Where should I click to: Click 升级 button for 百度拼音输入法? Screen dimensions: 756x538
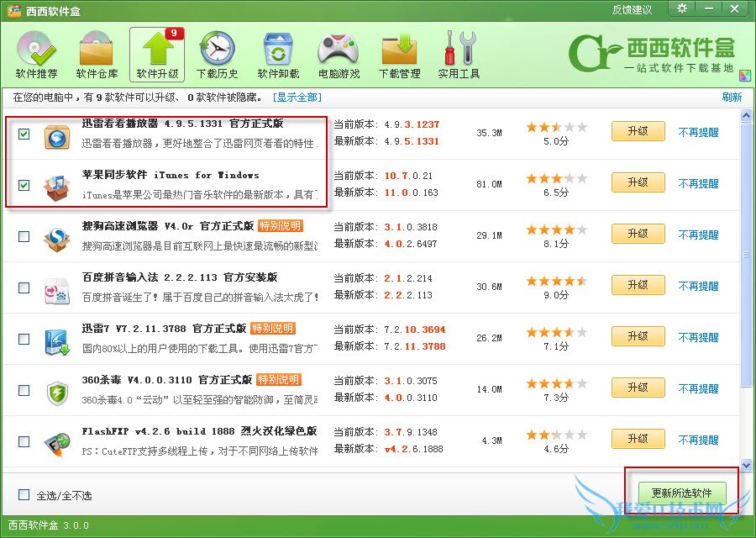638,285
